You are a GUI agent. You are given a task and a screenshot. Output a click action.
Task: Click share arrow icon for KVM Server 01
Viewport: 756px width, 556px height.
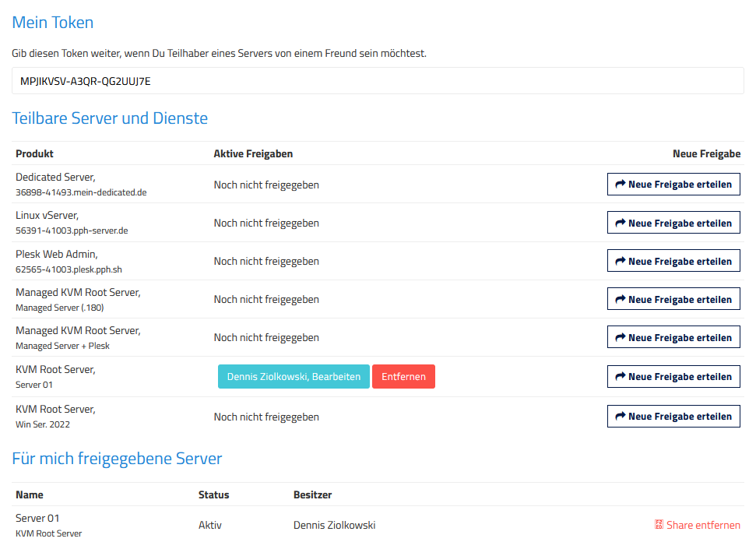(621, 376)
